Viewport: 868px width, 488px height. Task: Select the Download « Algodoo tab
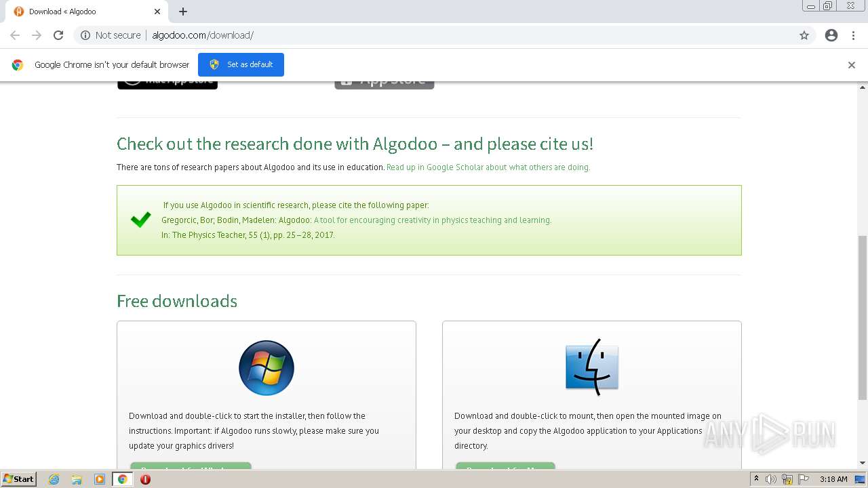coord(87,12)
